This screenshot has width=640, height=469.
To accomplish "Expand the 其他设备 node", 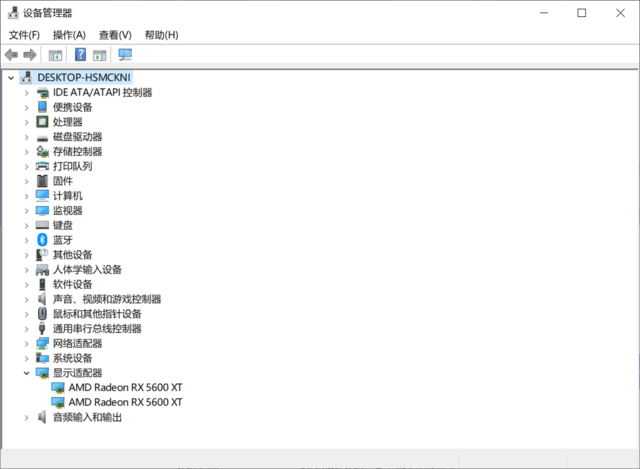I will coord(27,255).
